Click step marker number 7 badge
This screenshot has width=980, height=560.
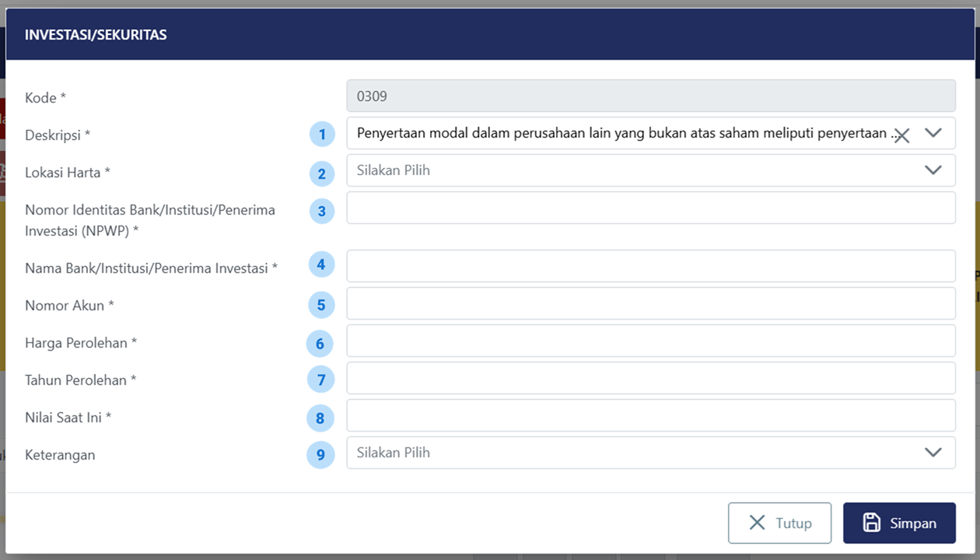[x=321, y=380]
